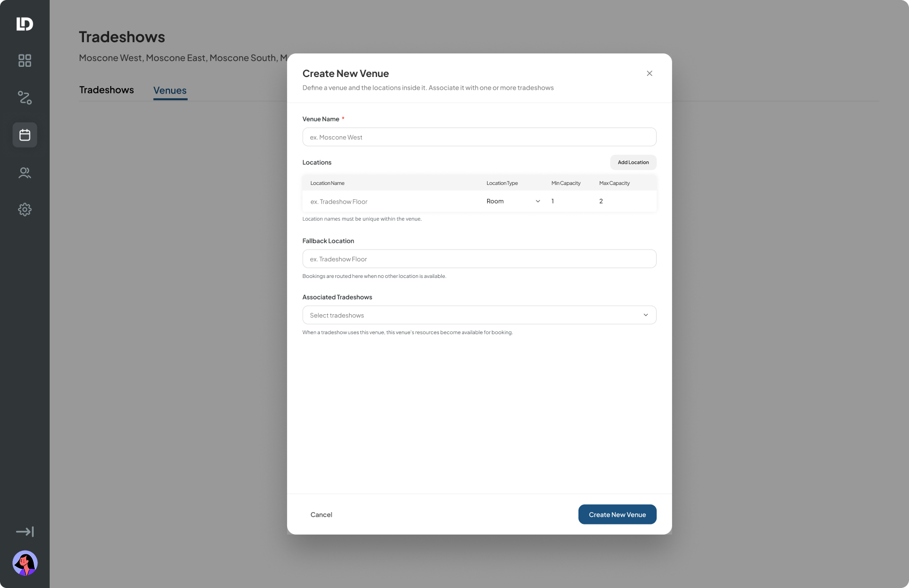Click the LD logo in sidebar
This screenshot has width=909, height=588.
[25, 24]
